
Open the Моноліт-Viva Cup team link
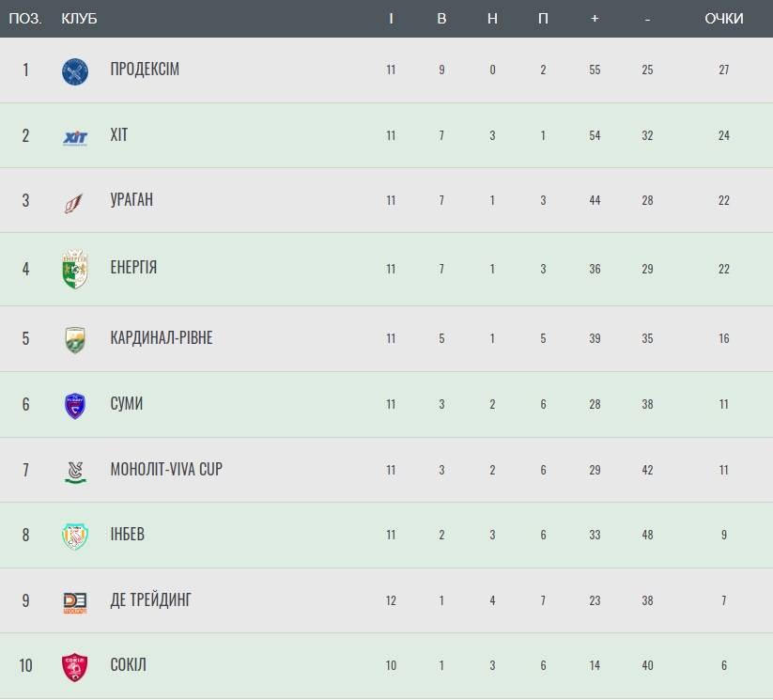coord(166,468)
